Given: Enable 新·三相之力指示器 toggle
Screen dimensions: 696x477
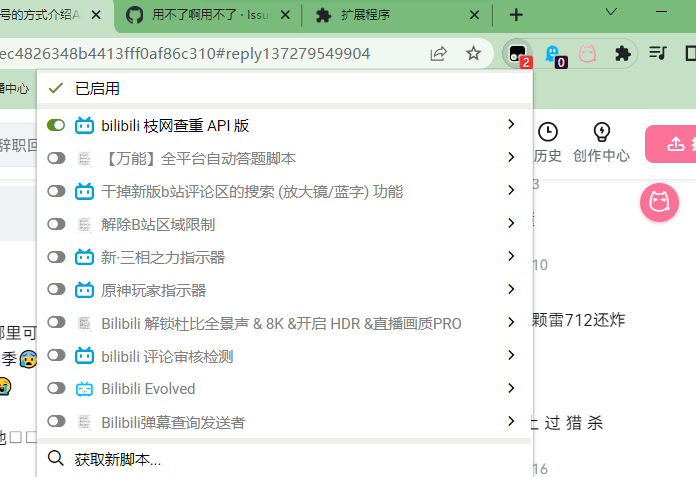Looking at the screenshot, I should click(x=56, y=256).
